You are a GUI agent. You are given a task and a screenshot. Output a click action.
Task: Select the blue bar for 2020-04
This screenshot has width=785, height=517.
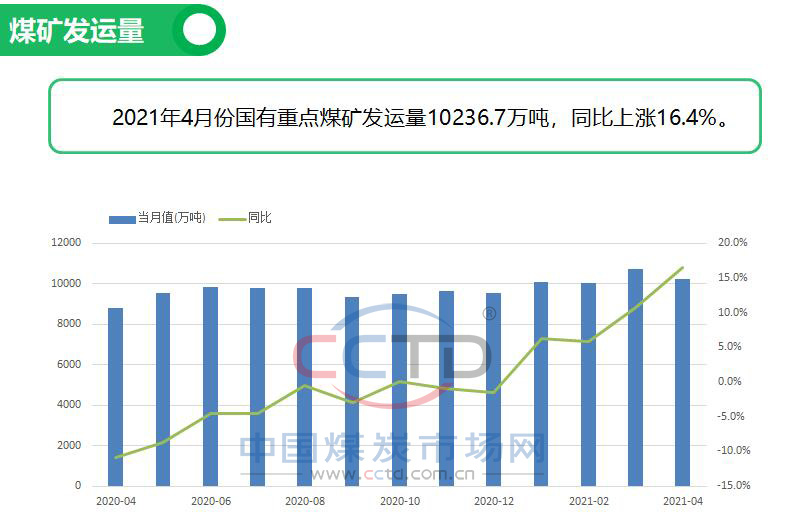click(116, 397)
